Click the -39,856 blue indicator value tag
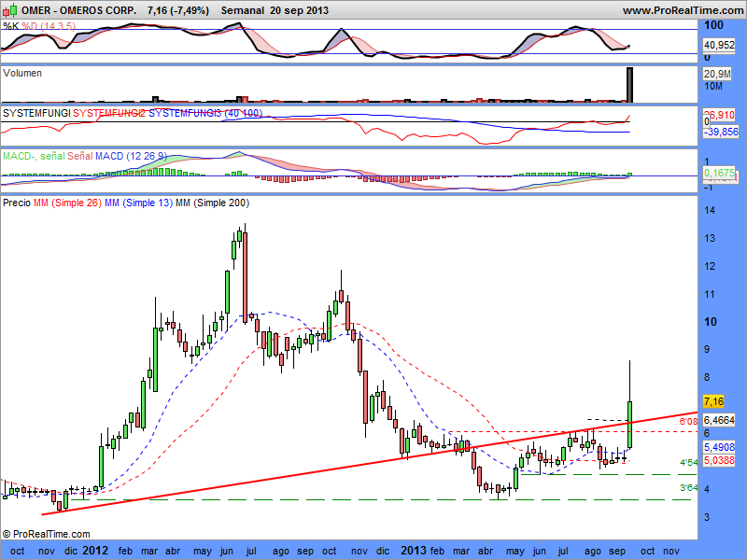Viewport: 747px width, 560px height. point(721,132)
